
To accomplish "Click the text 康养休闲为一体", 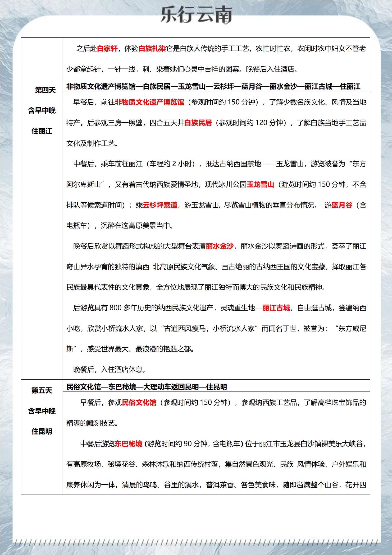I will coord(91,485).
